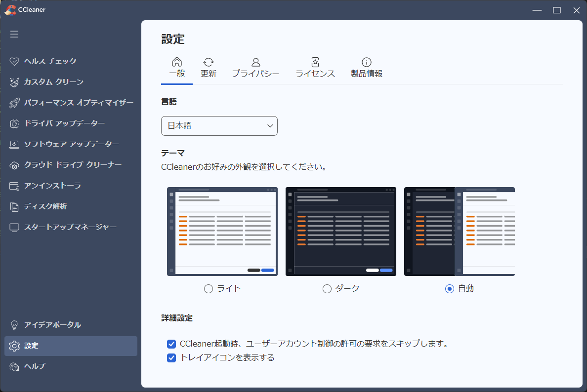Click the heart icon beside ヘルス チェック
The height and width of the screenshot is (392, 587).
pos(14,61)
